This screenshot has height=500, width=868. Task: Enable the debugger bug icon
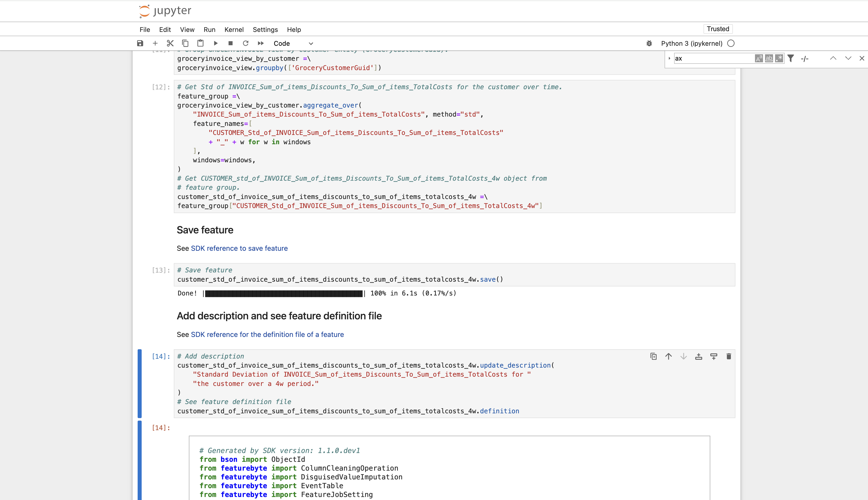coord(649,43)
